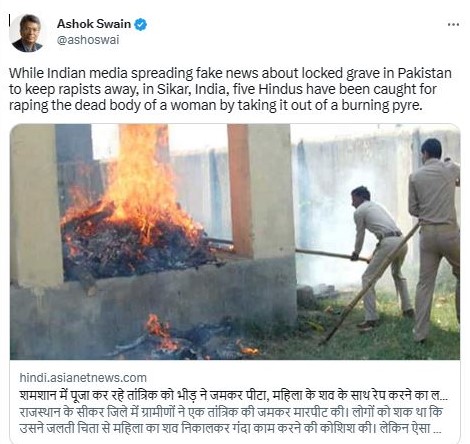Click the policeman holding the stick

(x=382, y=257)
